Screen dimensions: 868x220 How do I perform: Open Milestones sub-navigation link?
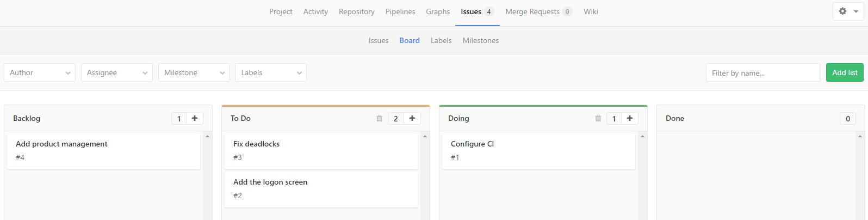[481, 40]
